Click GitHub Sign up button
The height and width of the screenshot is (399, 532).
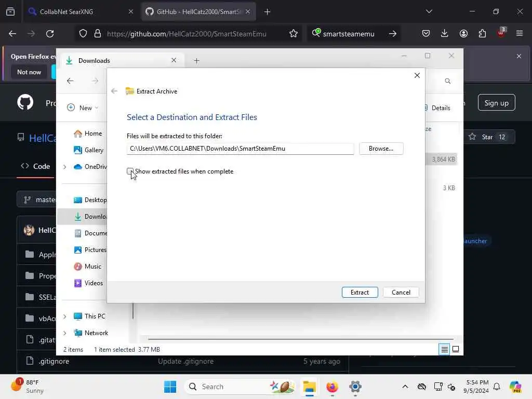496,103
